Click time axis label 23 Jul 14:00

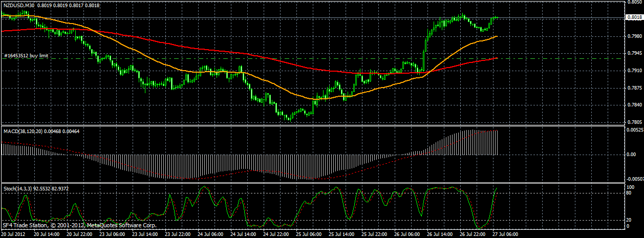144,234
